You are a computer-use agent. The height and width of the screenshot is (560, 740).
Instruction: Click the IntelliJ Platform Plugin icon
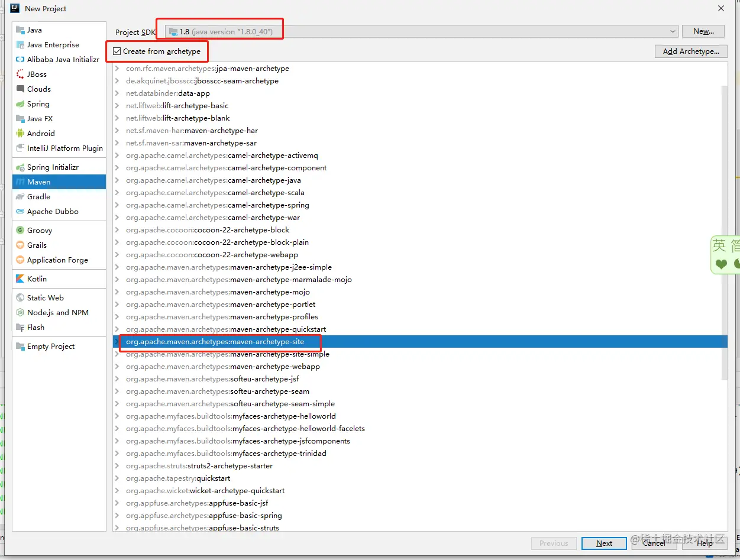click(x=20, y=148)
